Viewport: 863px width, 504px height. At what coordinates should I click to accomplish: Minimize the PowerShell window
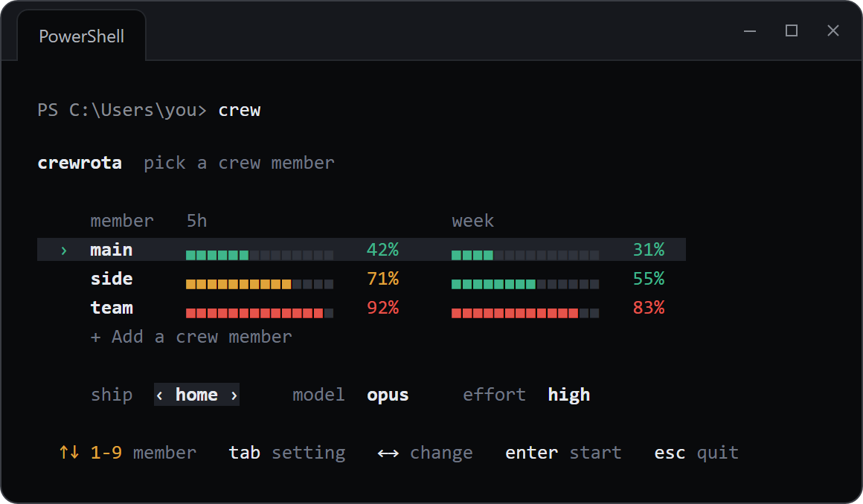point(750,30)
